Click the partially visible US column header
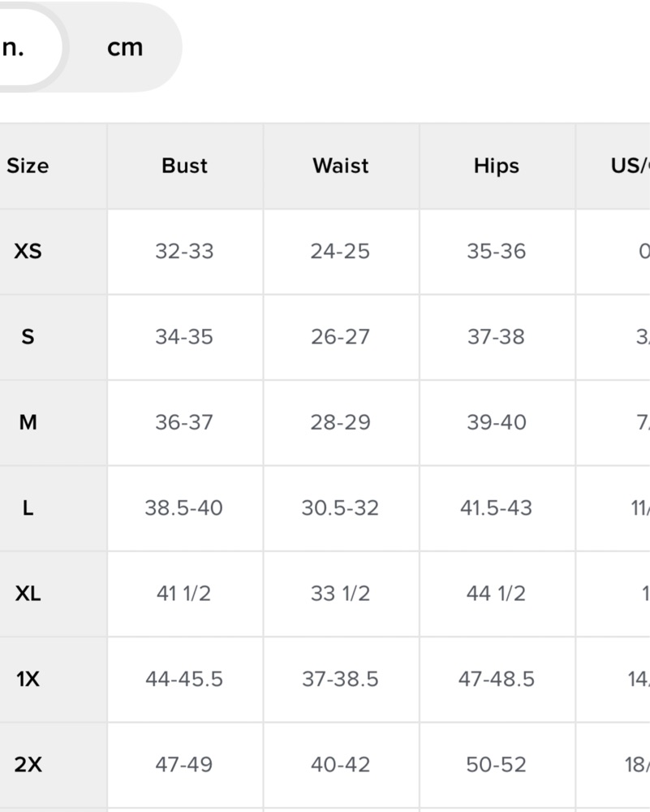Viewport: 650px width, 812px height. click(630, 166)
